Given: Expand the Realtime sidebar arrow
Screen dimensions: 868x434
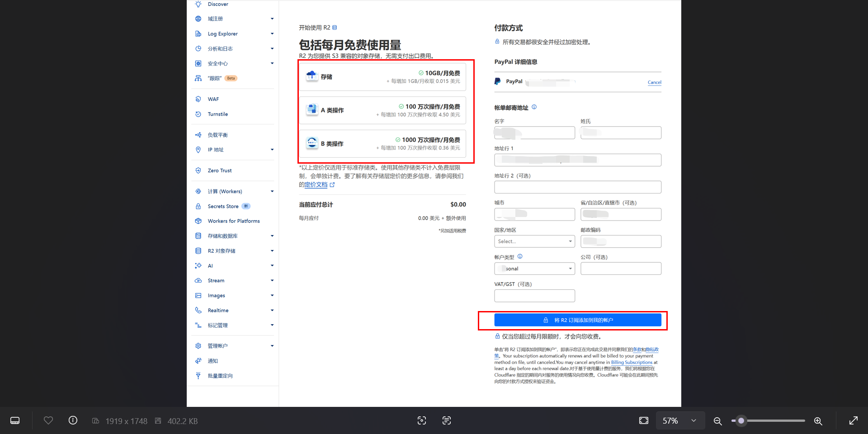Looking at the screenshot, I should (272, 310).
